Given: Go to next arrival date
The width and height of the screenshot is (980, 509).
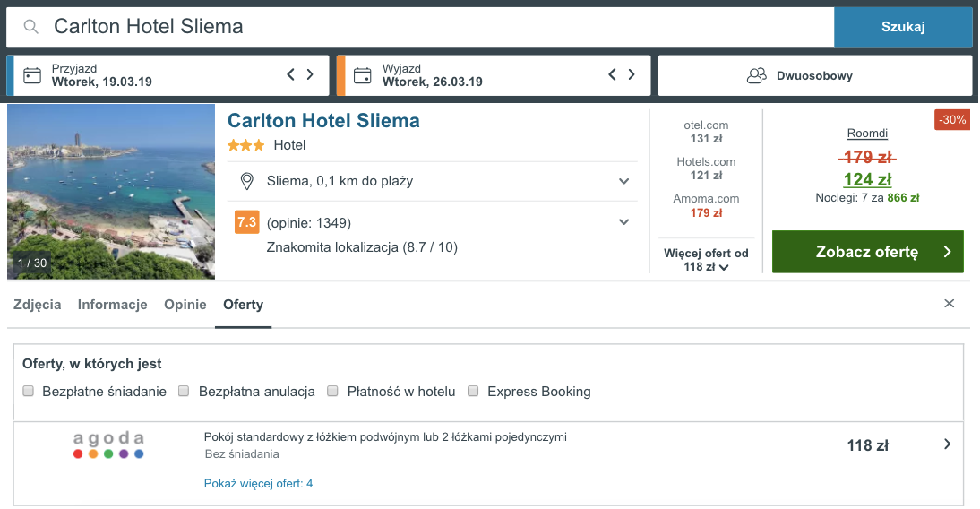Looking at the screenshot, I should [x=310, y=74].
